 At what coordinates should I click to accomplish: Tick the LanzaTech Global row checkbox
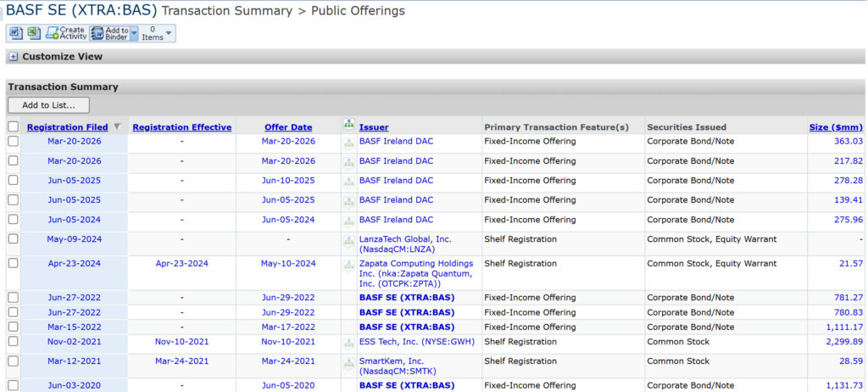pyautogui.click(x=14, y=239)
